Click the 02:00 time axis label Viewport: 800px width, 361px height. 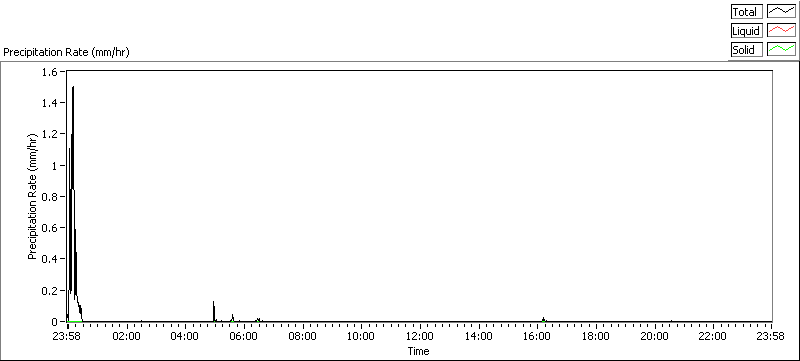click(x=126, y=336)
